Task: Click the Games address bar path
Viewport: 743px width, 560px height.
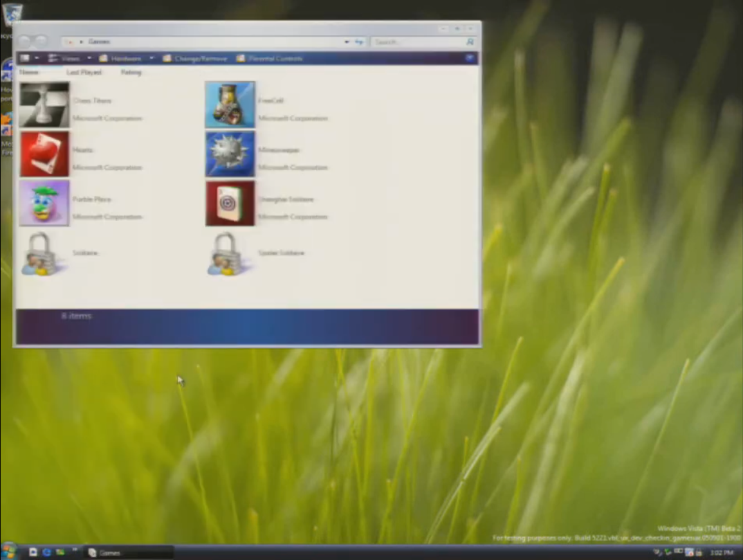Action: point(99,42)
